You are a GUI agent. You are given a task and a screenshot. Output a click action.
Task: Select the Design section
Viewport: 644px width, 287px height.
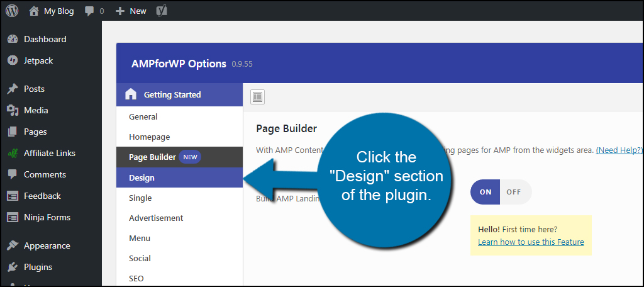pos(179,177)
